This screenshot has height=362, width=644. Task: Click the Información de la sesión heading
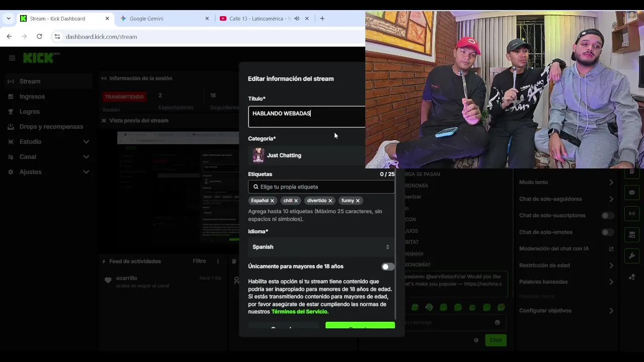pos(140,78)
